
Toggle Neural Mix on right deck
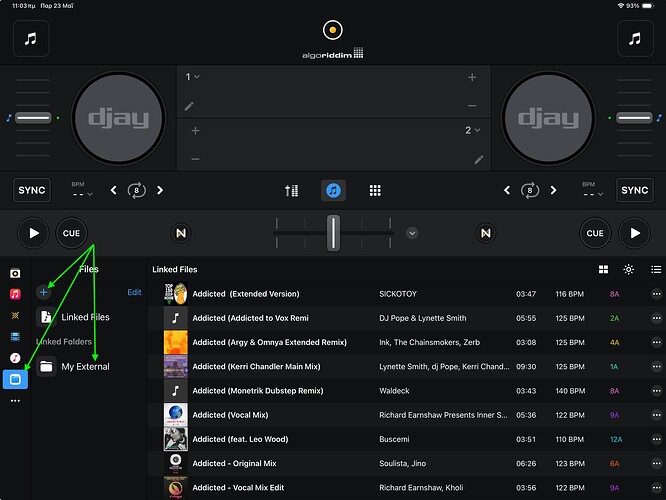click(485, 233)
